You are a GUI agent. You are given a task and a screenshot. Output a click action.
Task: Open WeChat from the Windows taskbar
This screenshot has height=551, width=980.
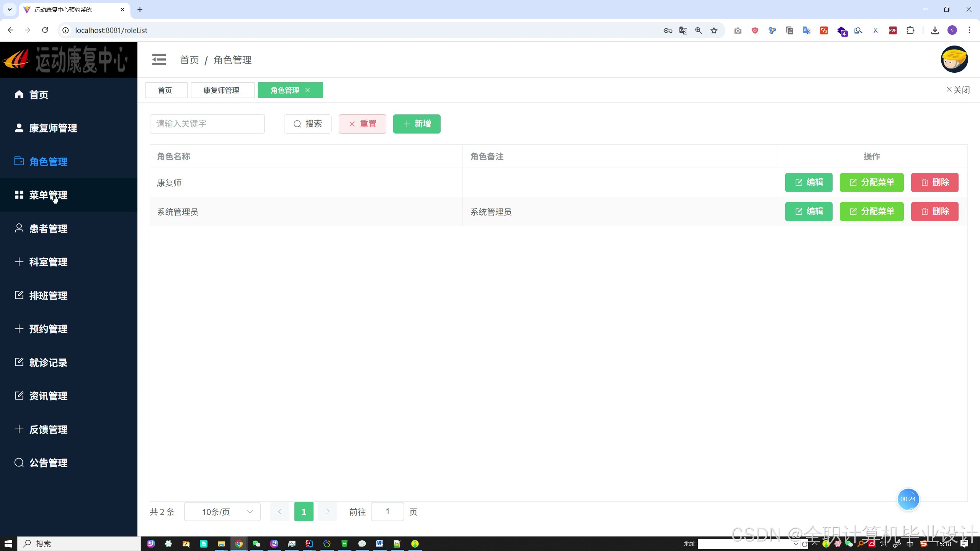tap(256, 543)
